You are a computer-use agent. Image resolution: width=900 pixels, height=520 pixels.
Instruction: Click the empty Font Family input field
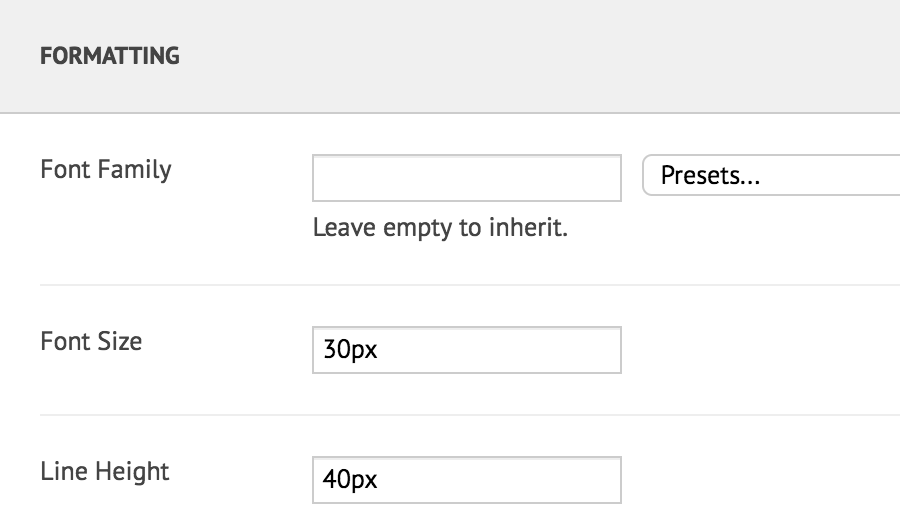click(x=467, y=178)
